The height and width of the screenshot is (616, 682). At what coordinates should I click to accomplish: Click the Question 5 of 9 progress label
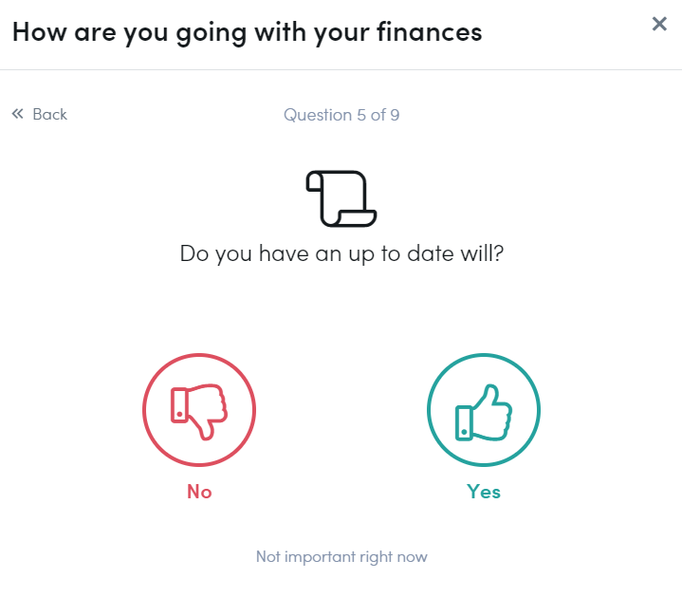coord(341,115)
